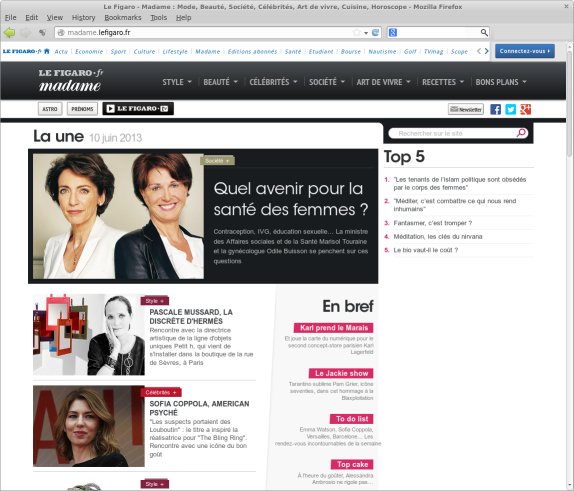Click the magnifier in browser search box
574x491 pixels.
coord(484,33)
